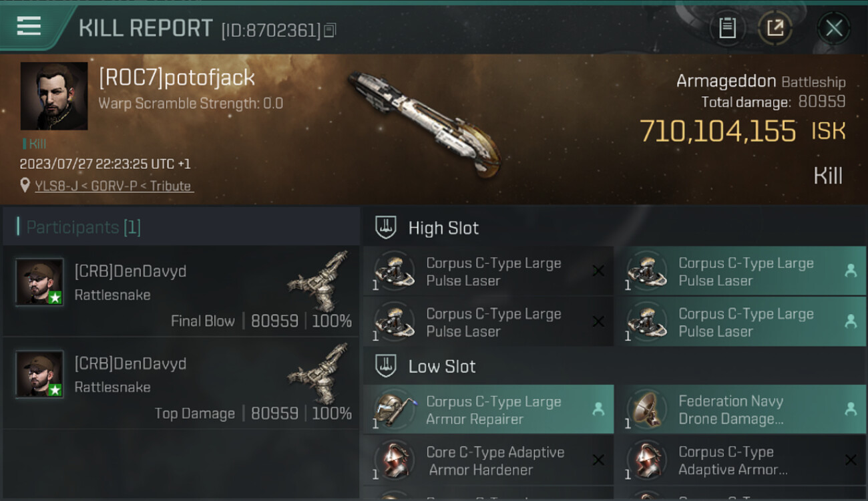The width and height of the screenshot is (868, 501).
Task: Copy the kill report ID icon
Action: tap(330, 30)
